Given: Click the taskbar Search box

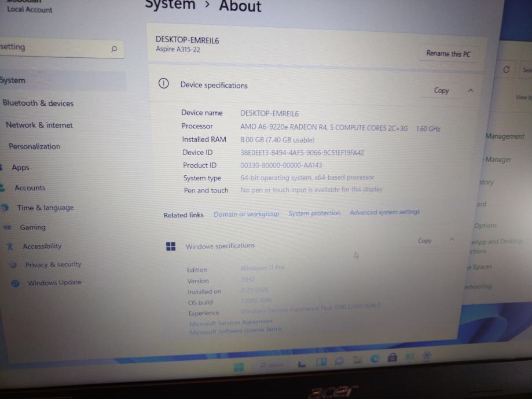Looking at the screenshot, I should (x=271, y=365).
